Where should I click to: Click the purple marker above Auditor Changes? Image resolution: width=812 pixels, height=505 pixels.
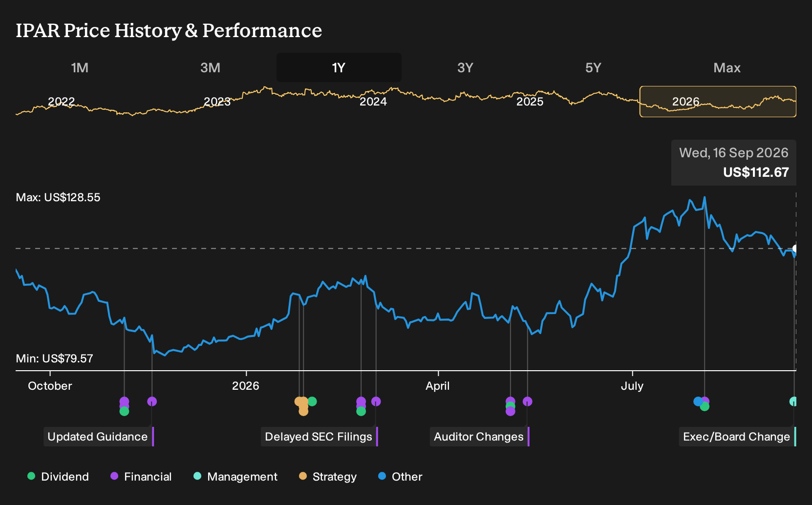click(527, 401)
